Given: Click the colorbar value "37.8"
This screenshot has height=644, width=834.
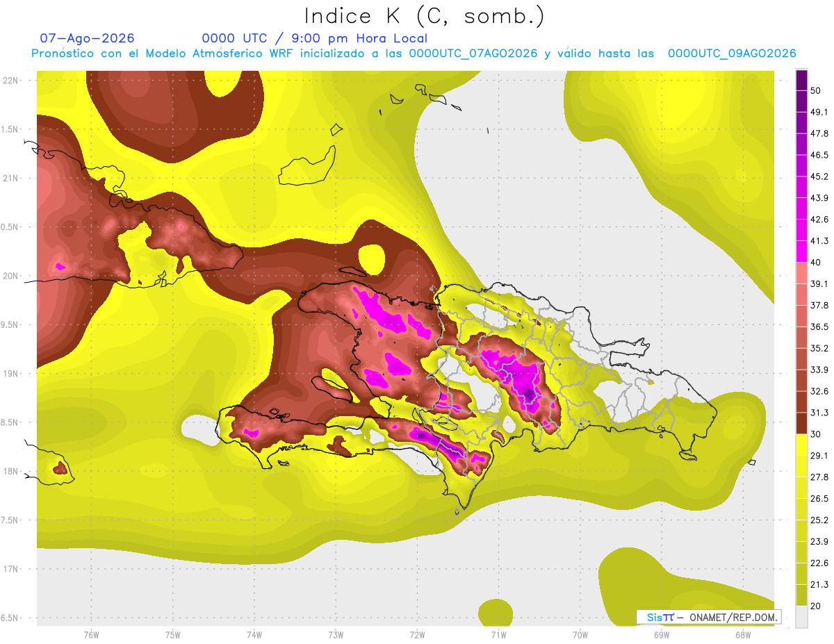Looking at the screenshot, I should pos(819,305).
